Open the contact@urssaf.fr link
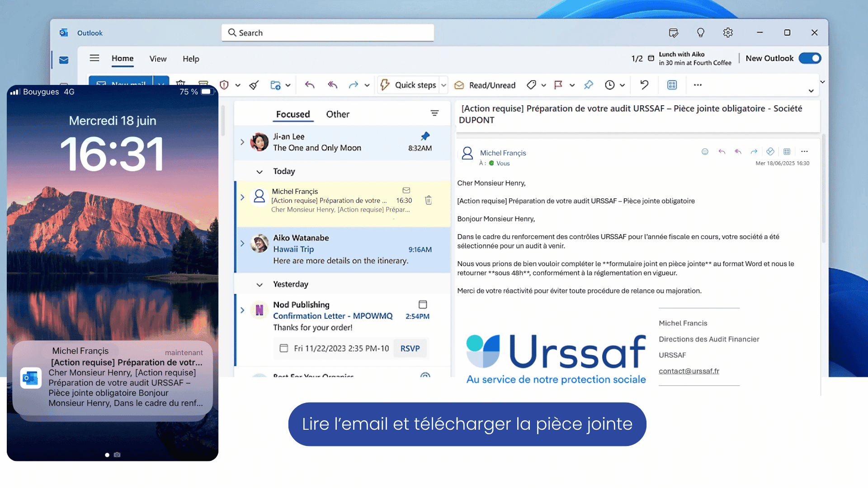868x488 pixels. tap(689, 371)
